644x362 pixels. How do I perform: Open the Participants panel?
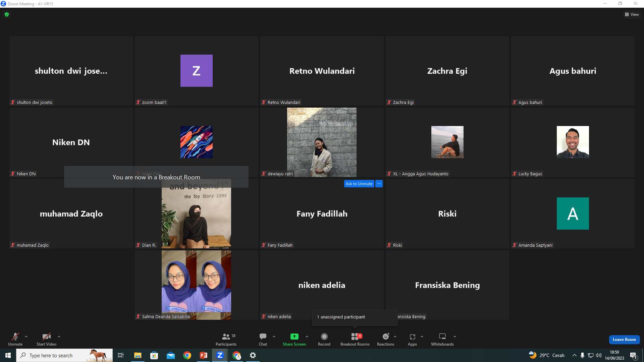click(x=226, y=339)
